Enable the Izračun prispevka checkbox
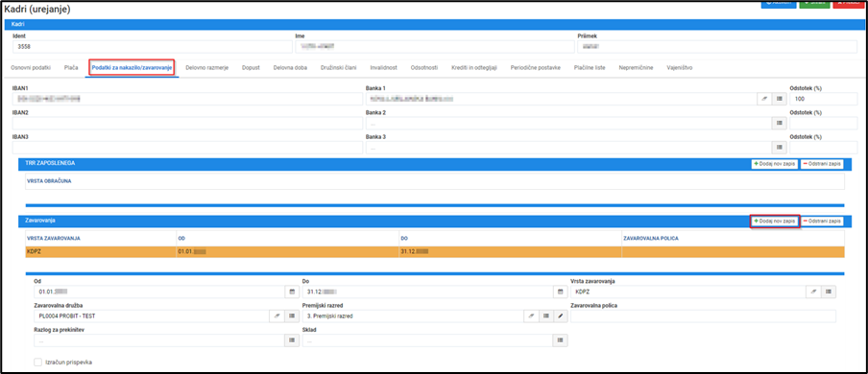 (x=38, y=362)
